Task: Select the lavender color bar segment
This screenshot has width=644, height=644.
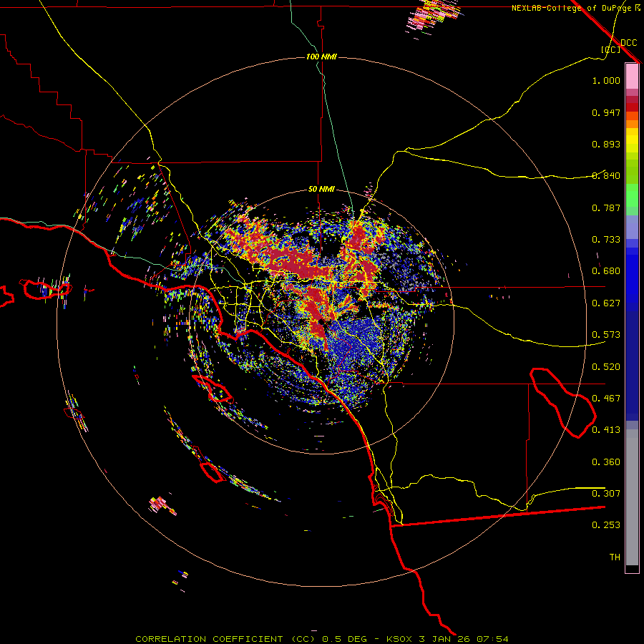Action: click(x=632, y=227)
